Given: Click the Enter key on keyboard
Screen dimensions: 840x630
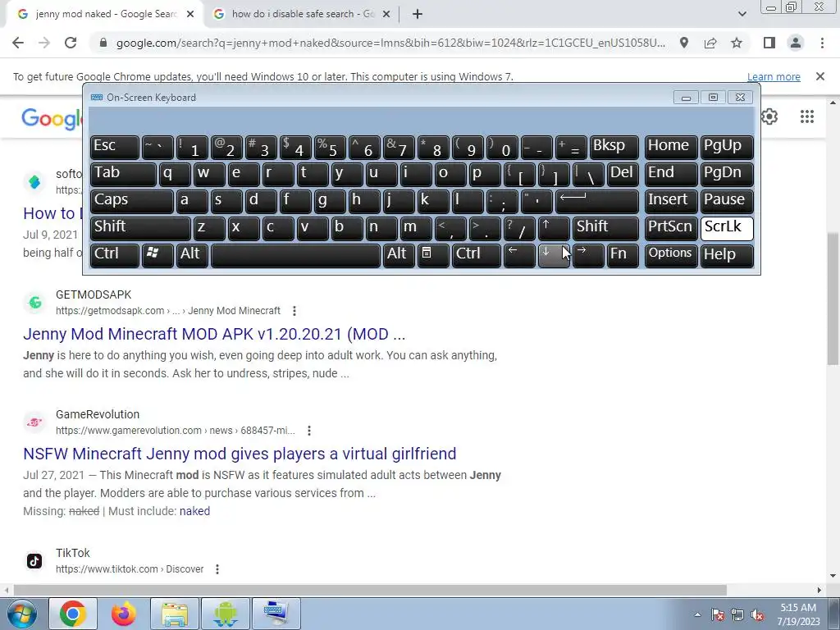Looking at the screenshot, I should click(x=597, y=202).
